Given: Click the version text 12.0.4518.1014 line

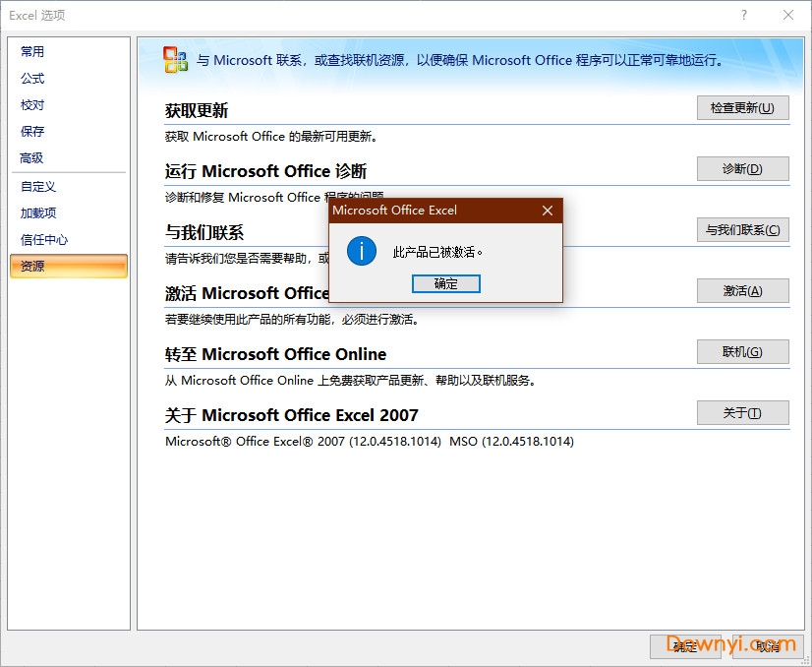Looking at the screenshot, I should (370, 442).
